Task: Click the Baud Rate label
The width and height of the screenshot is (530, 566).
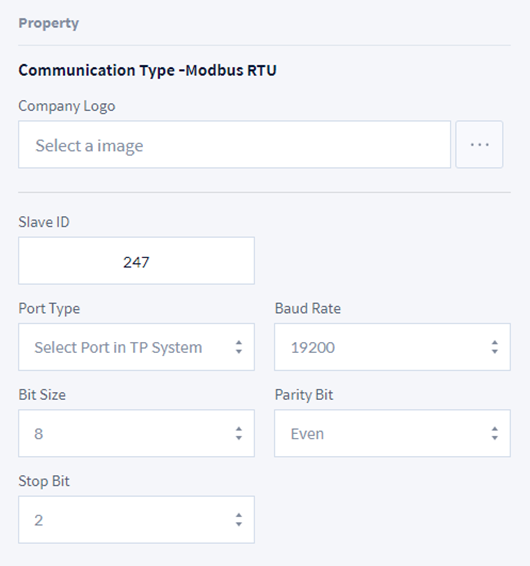Action: [x=308, y=309]
